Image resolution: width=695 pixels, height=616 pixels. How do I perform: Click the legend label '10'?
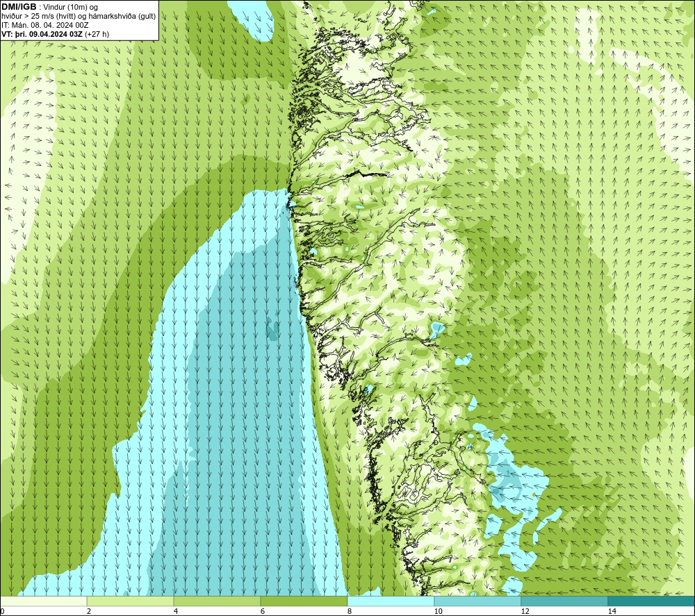coord(439,612)
